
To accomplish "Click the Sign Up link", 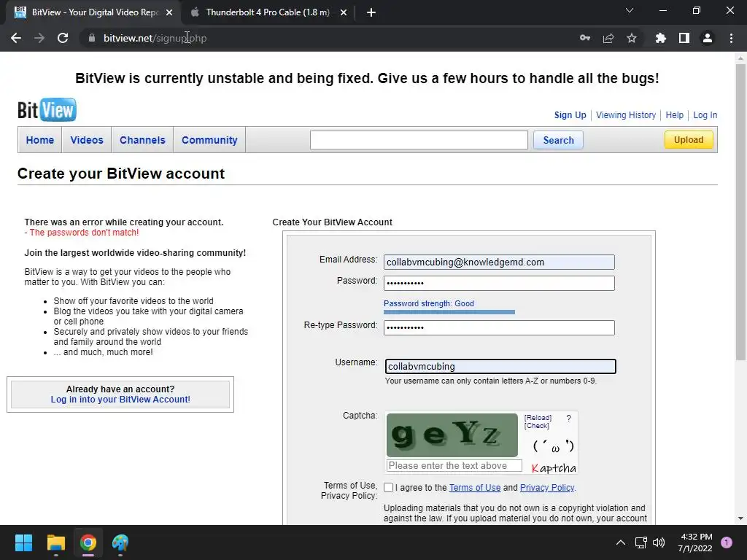I will 570,114.
